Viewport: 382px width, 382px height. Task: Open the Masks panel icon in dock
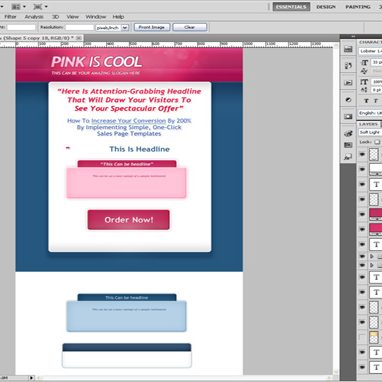(348, 117)
